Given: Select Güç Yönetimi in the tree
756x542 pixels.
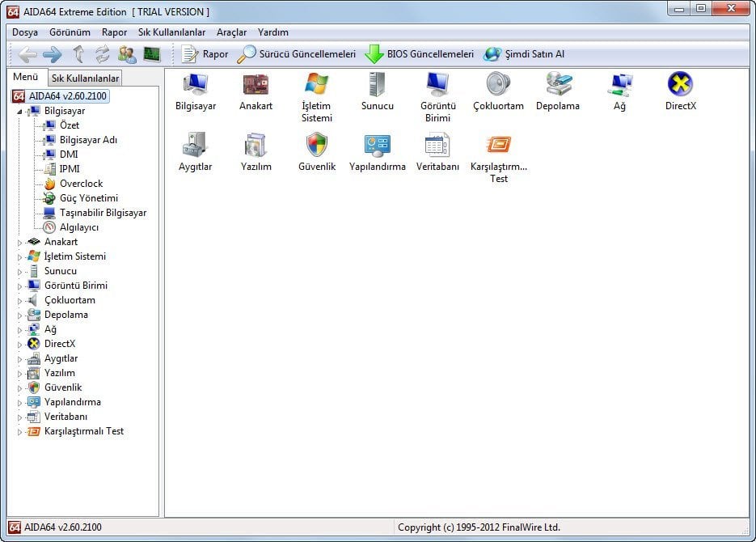Looking at the screenshot, I should pos(89,198).
